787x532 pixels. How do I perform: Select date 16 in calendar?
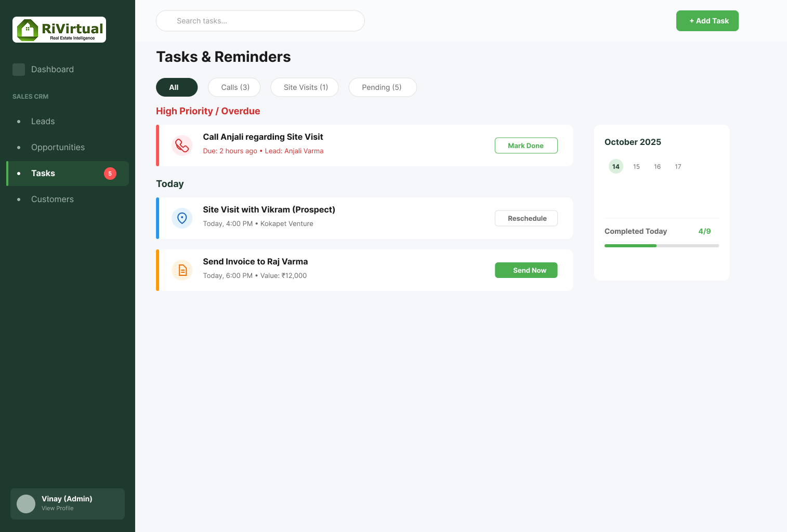pos(658,166)
